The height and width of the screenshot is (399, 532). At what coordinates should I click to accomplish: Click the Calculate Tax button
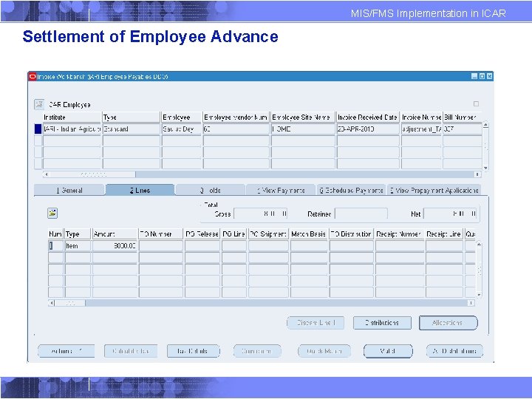(131, 351)
